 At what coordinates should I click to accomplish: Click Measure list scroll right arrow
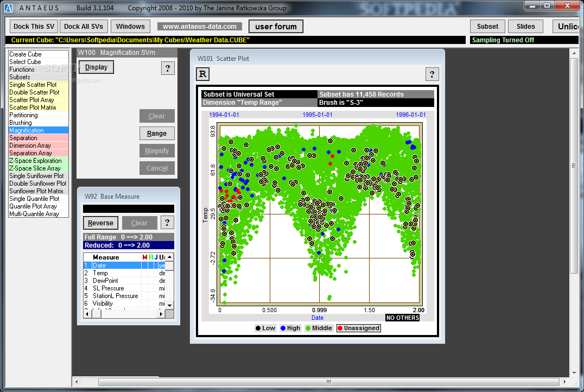click(161, 314)
